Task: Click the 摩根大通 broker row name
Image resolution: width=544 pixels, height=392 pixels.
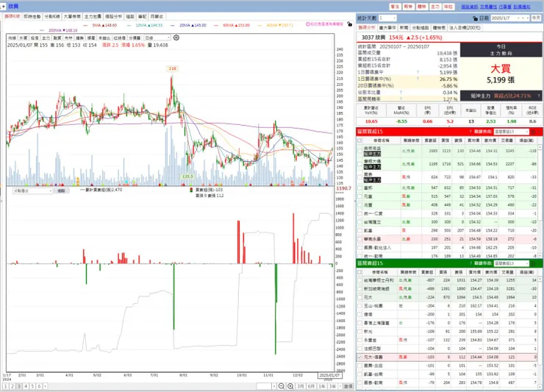Action: (372, 162)
